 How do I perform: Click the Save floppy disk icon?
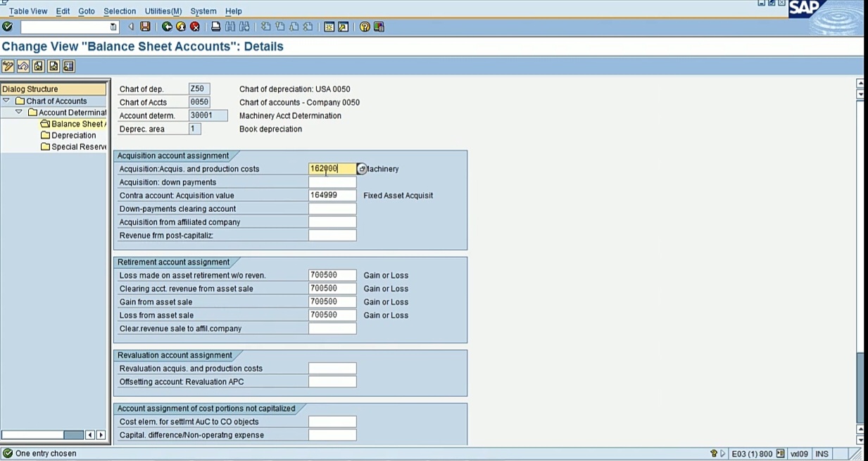click(145, 27)
